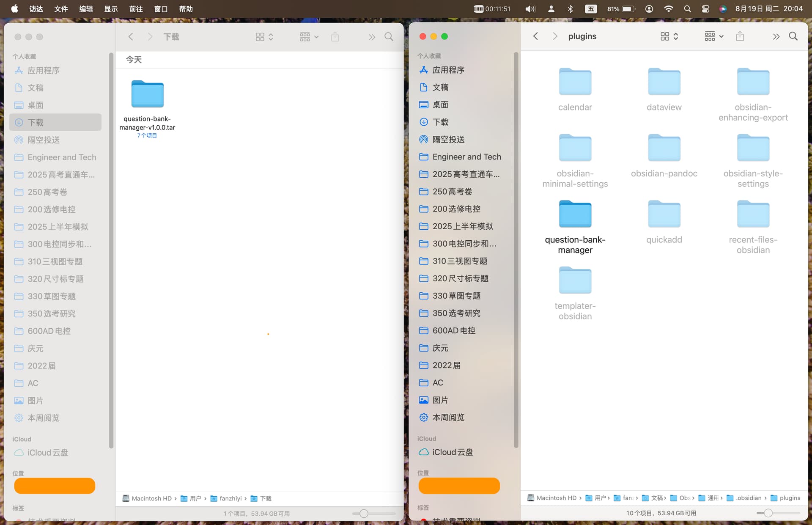Toggle the input method indicator 五

tap(591, 9)
